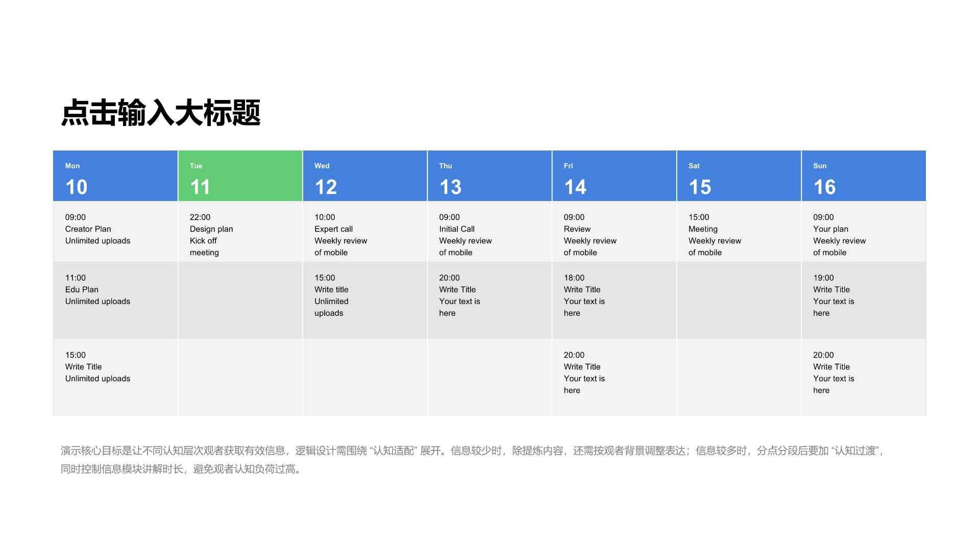Select the Sun 16 column header
Image resolution: width=980 pixels, height=551 pixels.
864,175
